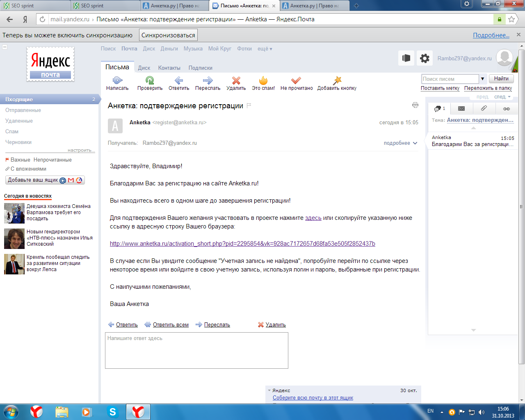525x420 pixels.
Task: Expand the ещё services dropdown
Action: (265, 48)
